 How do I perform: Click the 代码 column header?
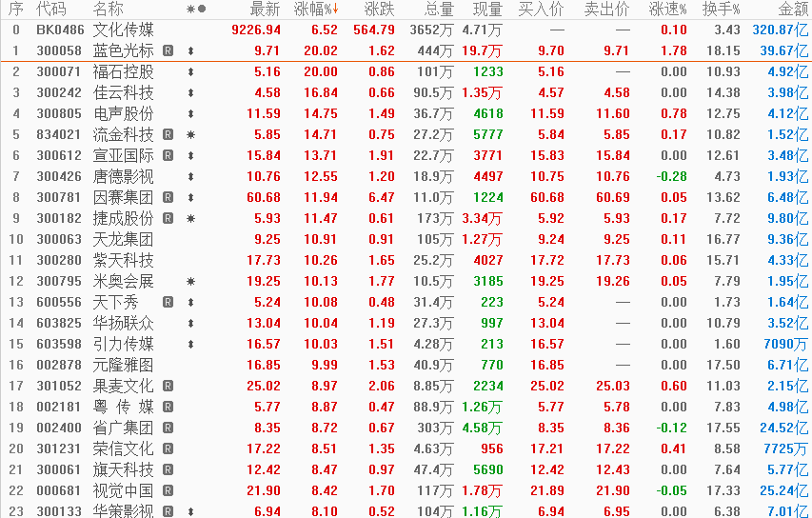tap(51, 9)
